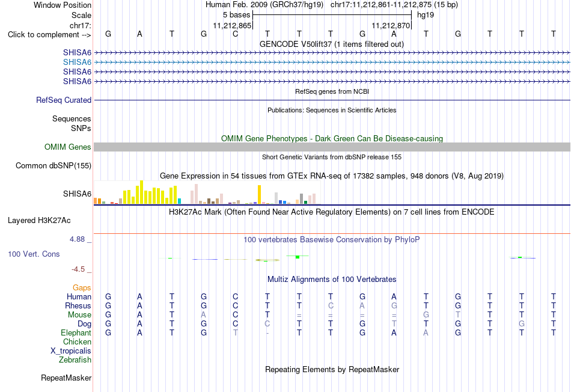Open Short Genetic Variants dbSNP 155 title
Screen dimensions: 571x392
pyautogui.click(x=332, y=157)
